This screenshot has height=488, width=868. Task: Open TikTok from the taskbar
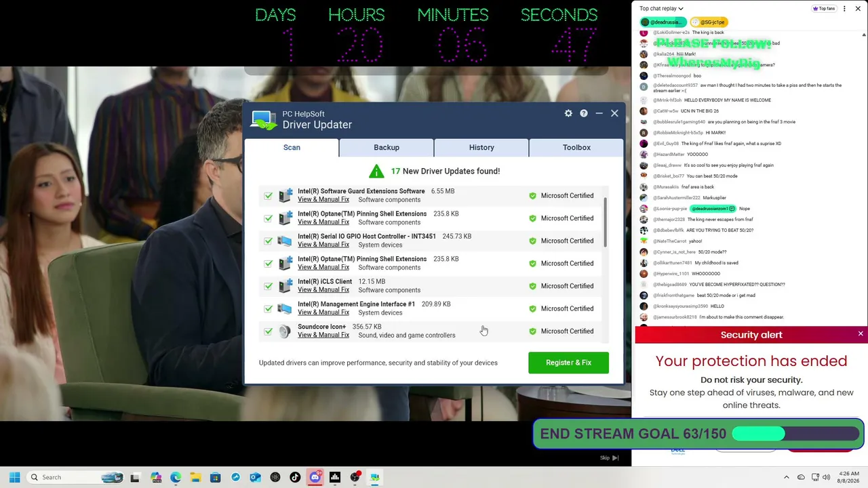tap(295, 477)
